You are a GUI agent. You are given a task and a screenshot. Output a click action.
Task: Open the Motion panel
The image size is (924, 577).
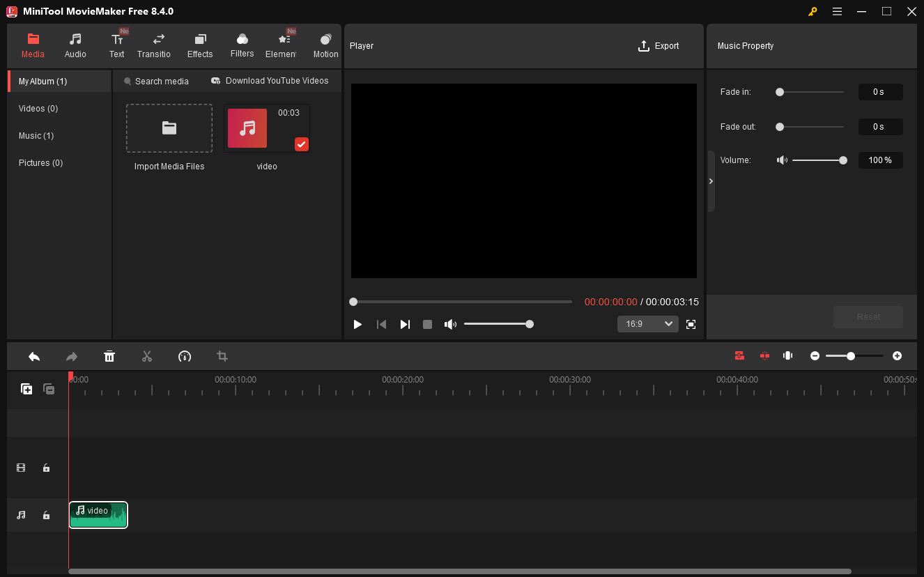(x=325, y=45)
